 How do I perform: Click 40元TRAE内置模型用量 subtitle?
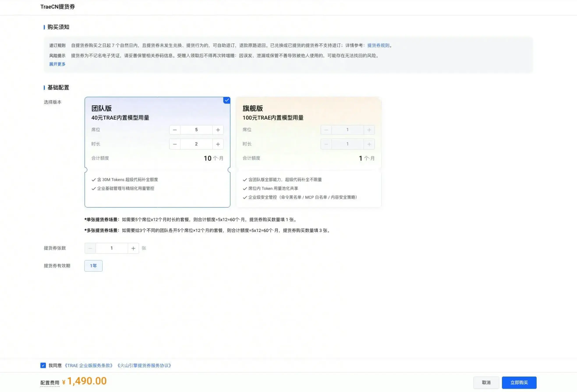pos(120,118)
